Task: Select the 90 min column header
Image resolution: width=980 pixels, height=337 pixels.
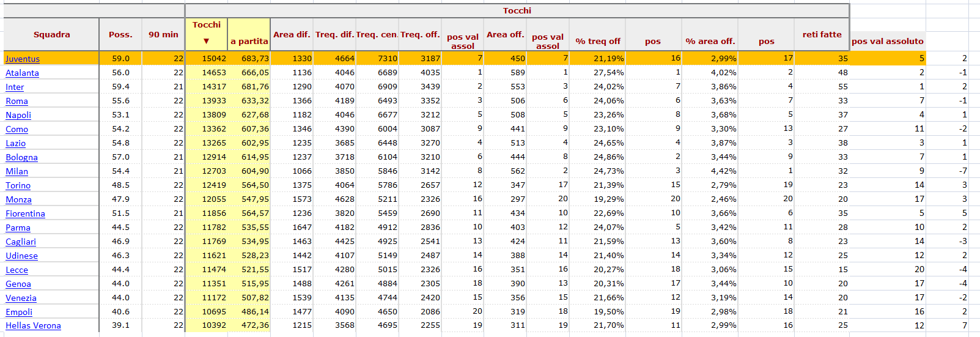Action: (163, 34)
